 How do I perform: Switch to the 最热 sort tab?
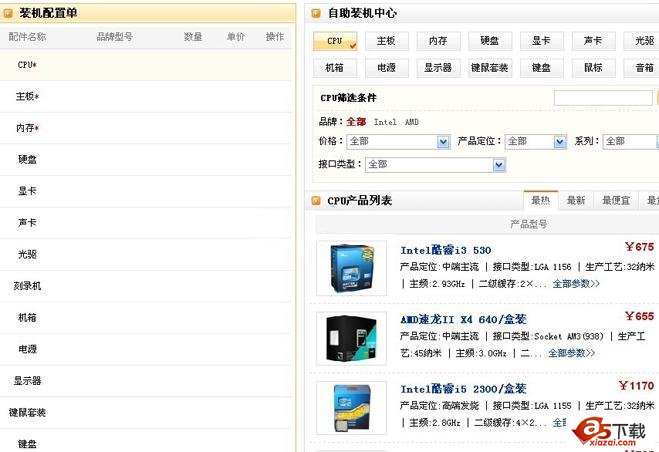pyautogui.click(x=541, y=201)
